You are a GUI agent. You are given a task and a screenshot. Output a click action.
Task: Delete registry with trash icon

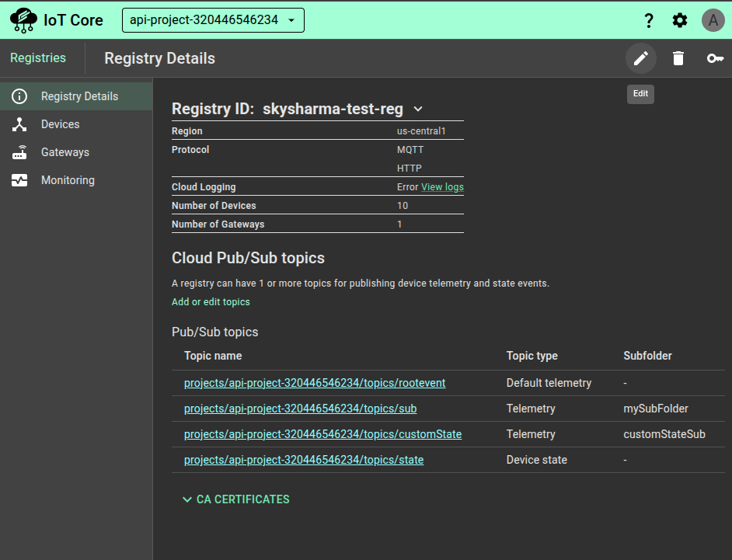tap(678, 58)
